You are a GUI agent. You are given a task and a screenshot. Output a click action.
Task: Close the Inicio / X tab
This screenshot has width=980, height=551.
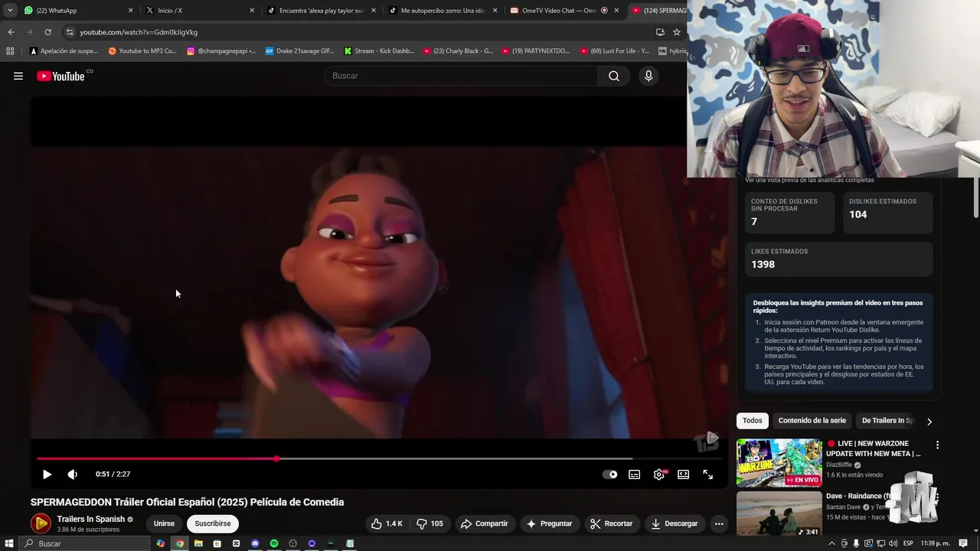click(x=252, y=11)
